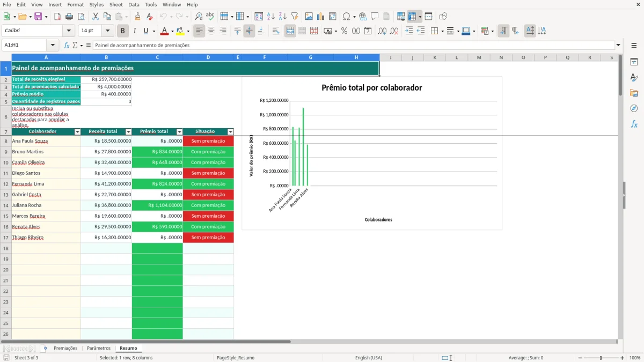This screenshot has width=644, height=362.
Task: Open the Font Size dropdown
Action: click(107, 31)
